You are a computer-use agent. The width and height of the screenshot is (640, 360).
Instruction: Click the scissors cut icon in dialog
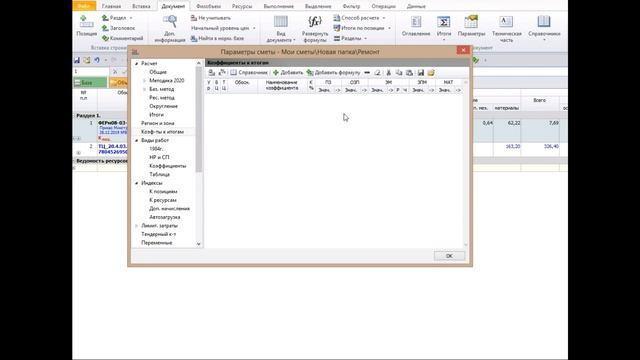click(x=389, y=73)
